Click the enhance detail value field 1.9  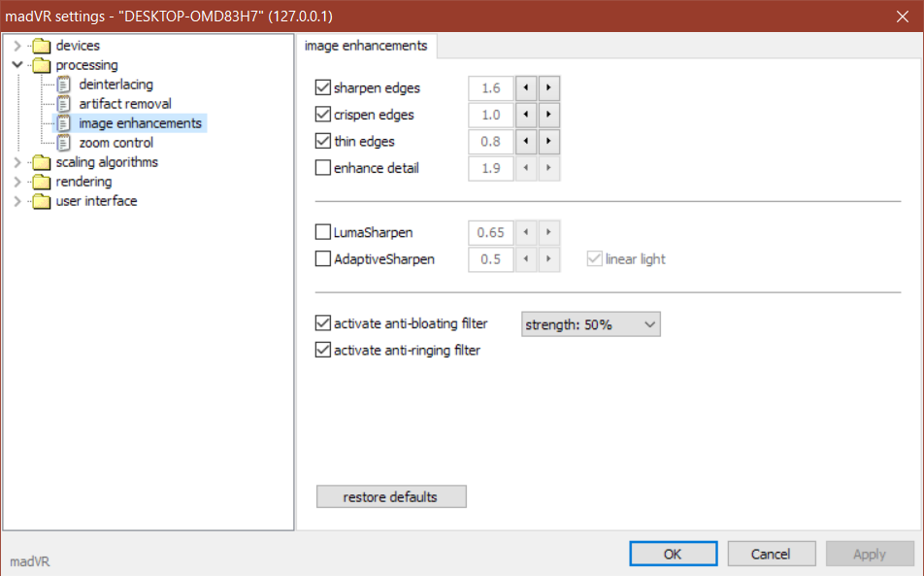click(491, 168)
